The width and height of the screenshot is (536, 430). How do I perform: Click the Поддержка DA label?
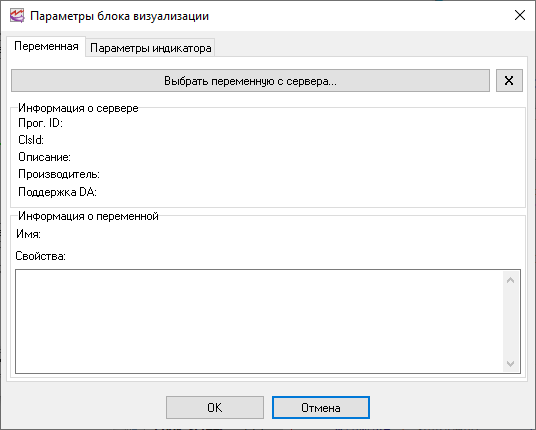(57, 192)
